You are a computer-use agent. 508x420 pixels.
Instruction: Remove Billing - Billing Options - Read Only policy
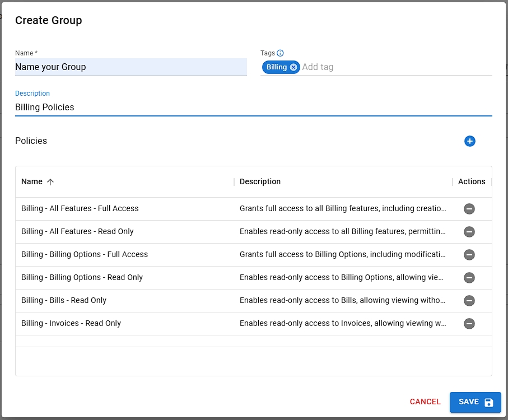click(x=469, y=278)
